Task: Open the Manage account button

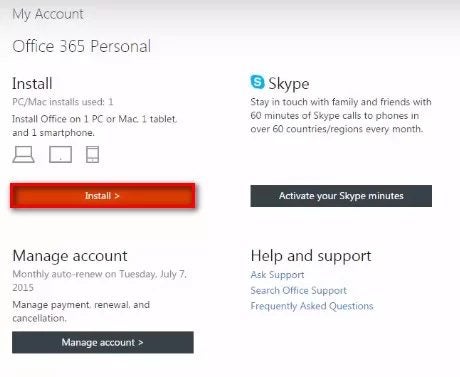Action: pyautogui.click(x=103, y=342)
